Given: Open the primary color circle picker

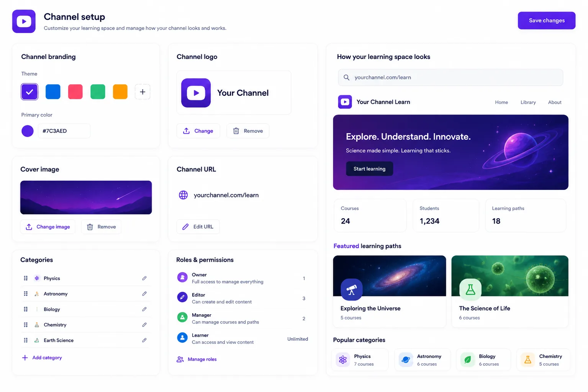Looking at the screenshot, I should [28, 131].
